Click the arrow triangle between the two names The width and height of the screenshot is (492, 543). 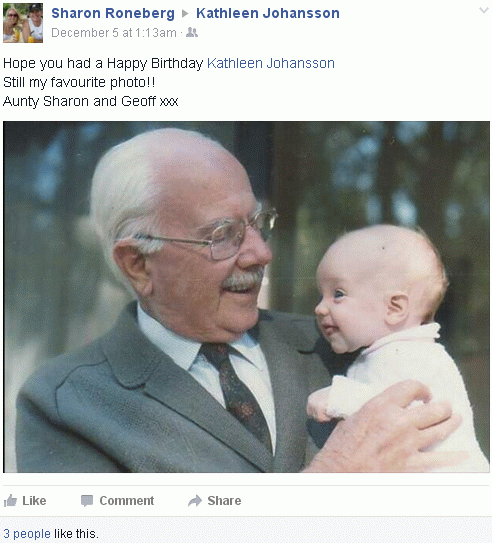click(x=185, y=14)
